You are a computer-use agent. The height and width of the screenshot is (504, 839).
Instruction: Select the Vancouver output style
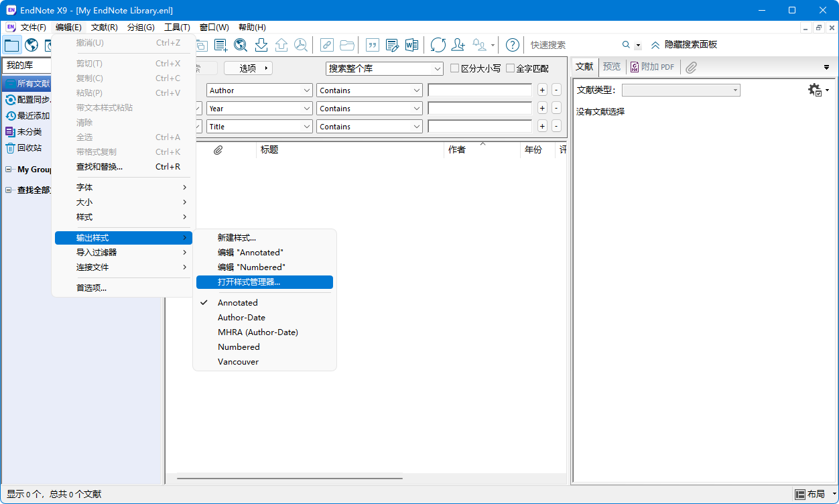[x=239, y=361]
